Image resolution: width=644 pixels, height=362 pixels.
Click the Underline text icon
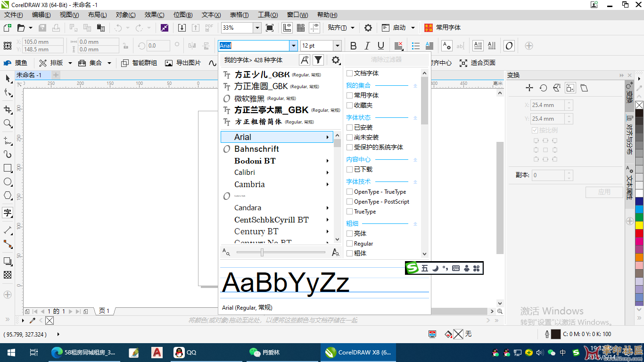point(380,46)
